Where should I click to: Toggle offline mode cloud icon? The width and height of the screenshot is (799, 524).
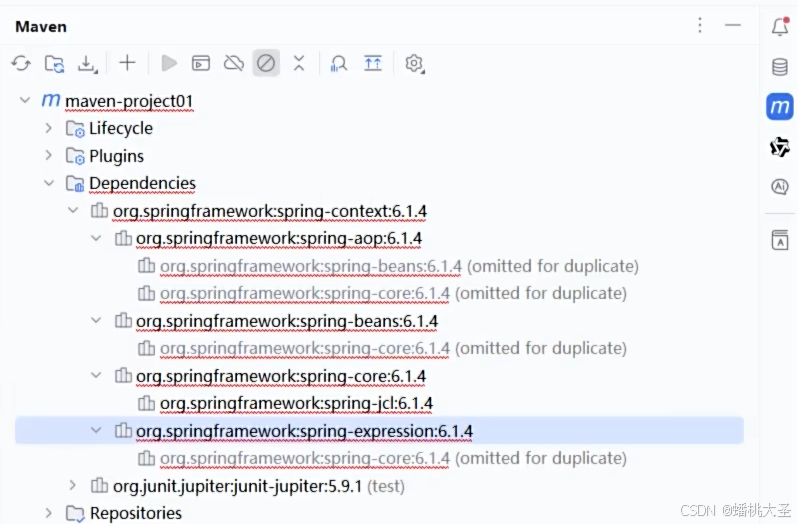pyautogui.click(x=233, y=63)
